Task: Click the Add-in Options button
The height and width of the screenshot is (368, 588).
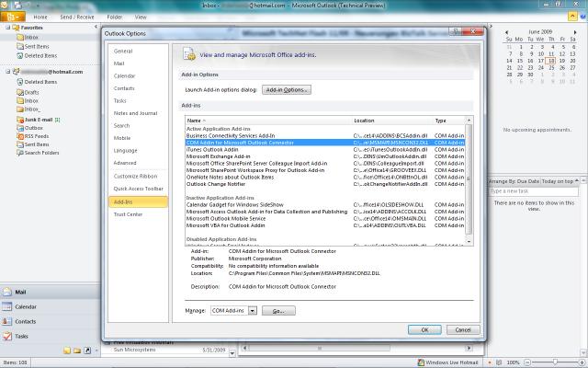Action: (287, 90)
